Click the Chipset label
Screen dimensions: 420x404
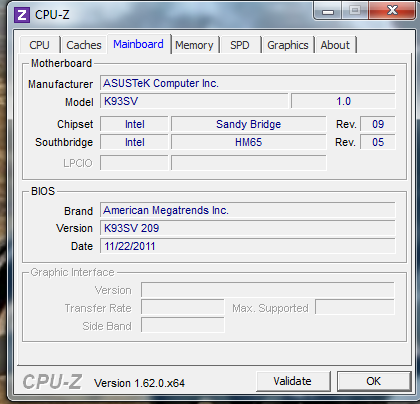(x=75, y=124)
